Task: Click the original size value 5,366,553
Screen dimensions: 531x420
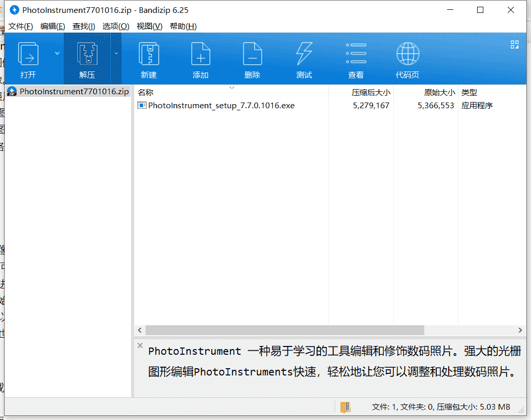Action: click(x=436, y=106)
